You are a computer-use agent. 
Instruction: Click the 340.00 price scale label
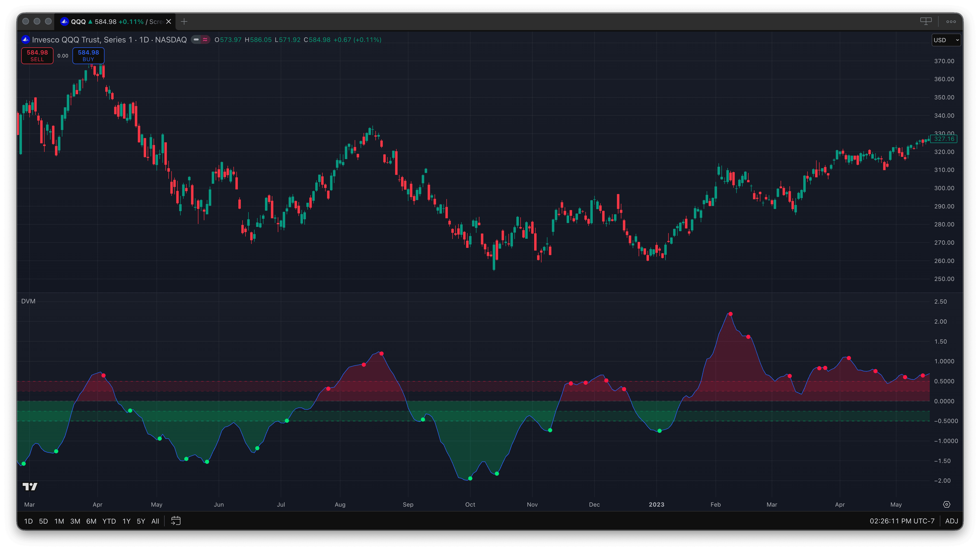coord(944,115)
